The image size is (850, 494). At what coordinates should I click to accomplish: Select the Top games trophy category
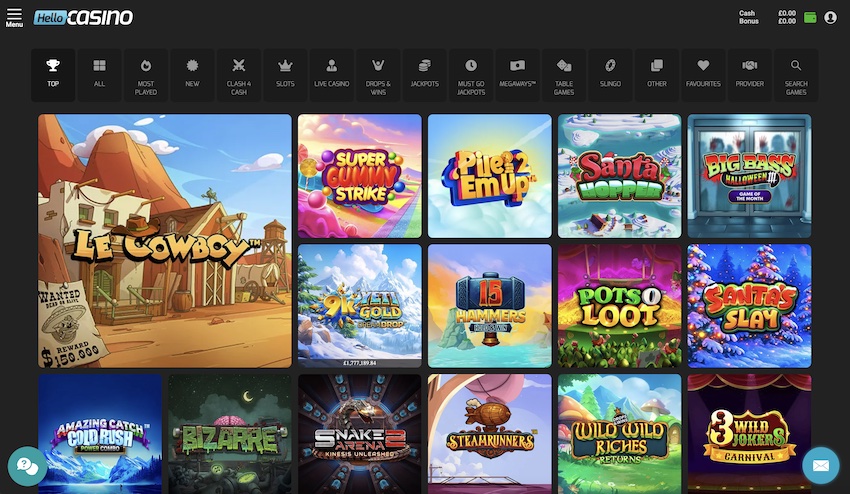pyautogui.click(x=53, y=75)
